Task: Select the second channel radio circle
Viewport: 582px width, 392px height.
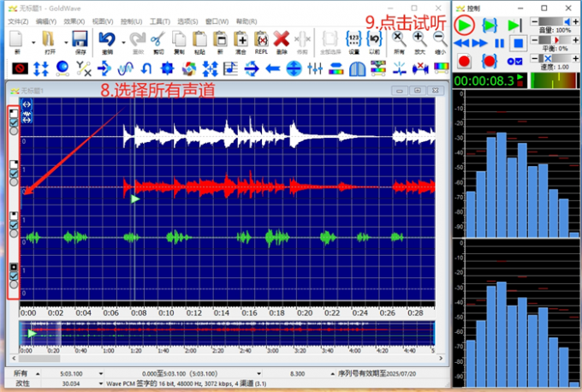Action: (14, 182)
